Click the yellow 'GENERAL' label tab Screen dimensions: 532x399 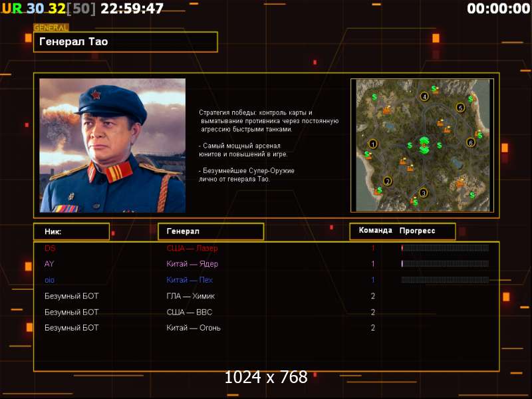tap(51, 28)
